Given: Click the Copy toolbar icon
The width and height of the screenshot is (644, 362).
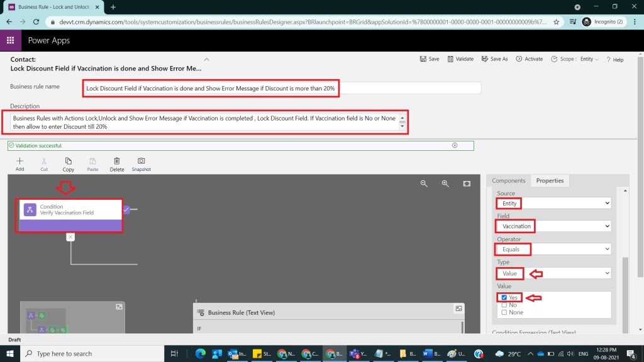Looking at the screenshot, I should click(x=68, y=162).
